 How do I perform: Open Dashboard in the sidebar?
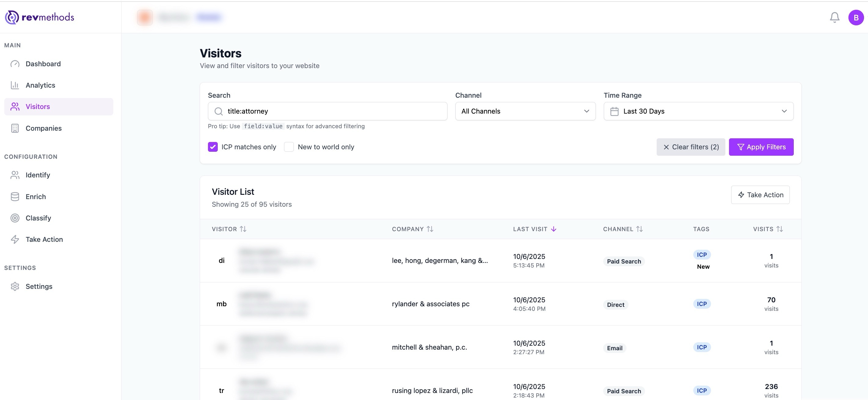tap(43, 64)
